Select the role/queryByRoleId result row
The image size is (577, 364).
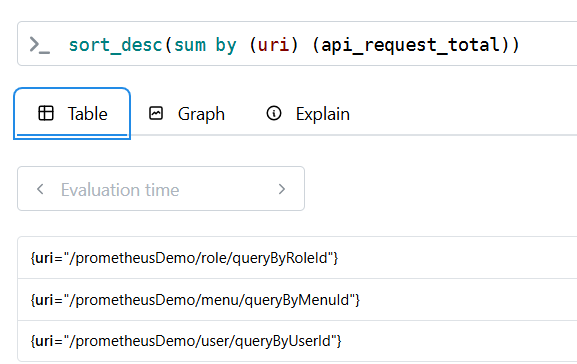(297, 258)
